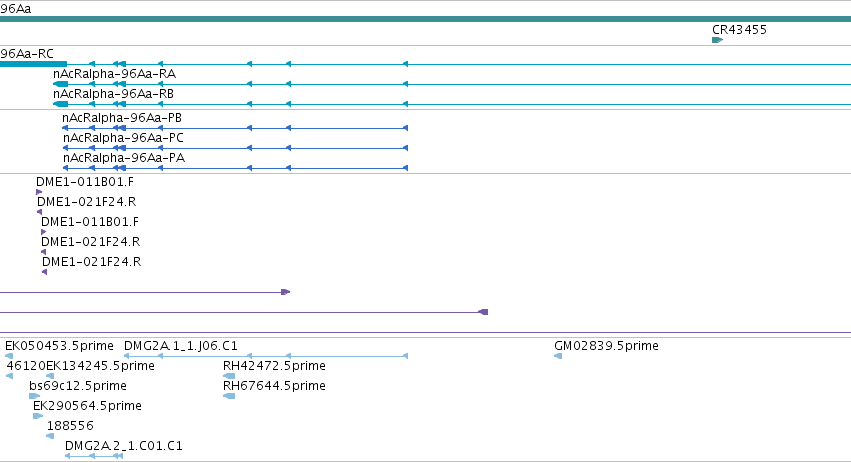
Task: Select the EK290564.5prime arrow feature
Action: [x=38, y=416]
